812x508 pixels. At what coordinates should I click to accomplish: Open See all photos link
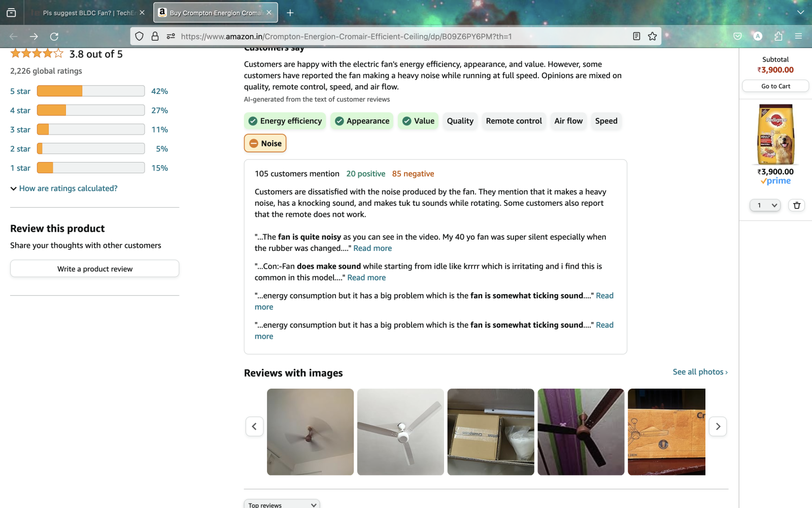pyautogui.click(x=700, y=372)
